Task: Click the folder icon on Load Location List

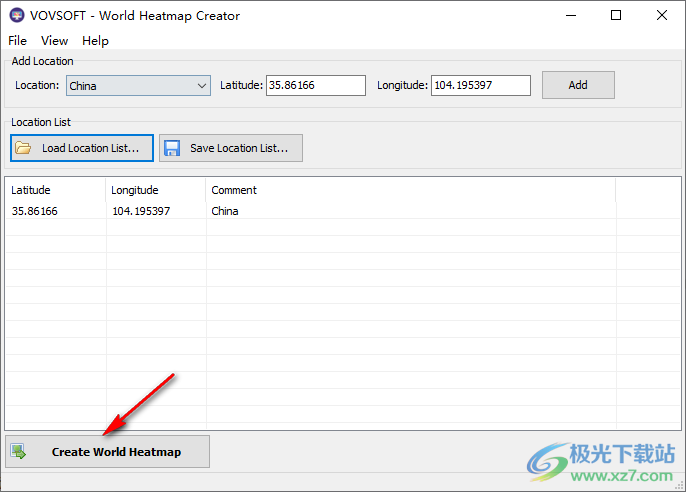Action: (23, 148)
